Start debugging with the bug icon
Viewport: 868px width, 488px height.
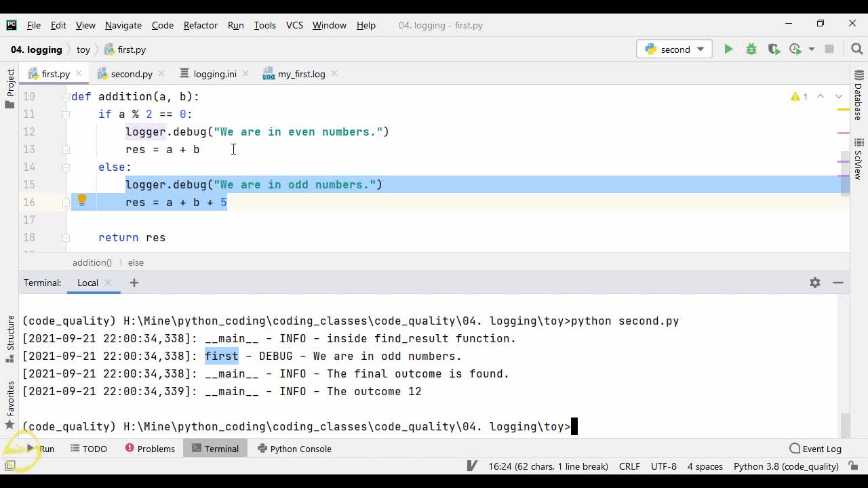point(751,49)
